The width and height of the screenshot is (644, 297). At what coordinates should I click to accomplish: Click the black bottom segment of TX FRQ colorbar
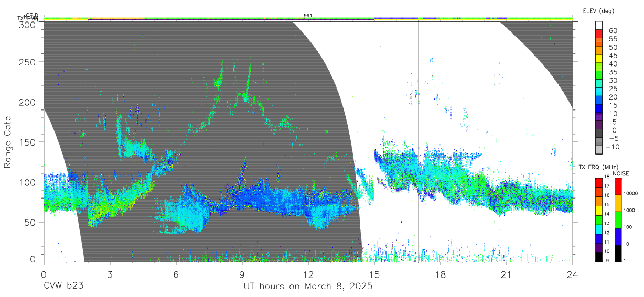point(599,258)
